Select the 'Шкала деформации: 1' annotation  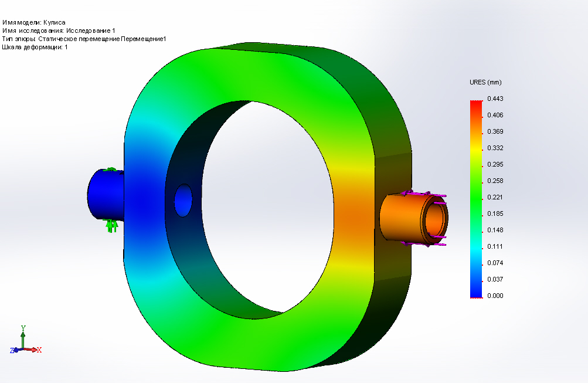[35, 48]
